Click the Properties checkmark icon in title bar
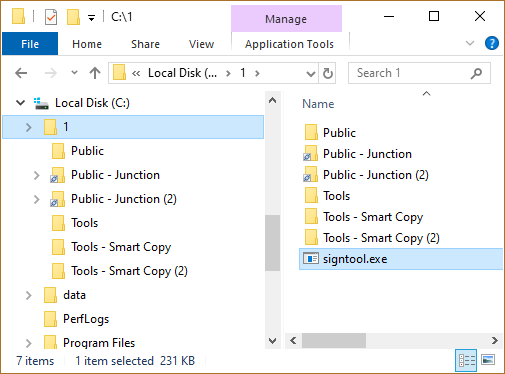Screen dimensions: 505x374 click(51, 17)
